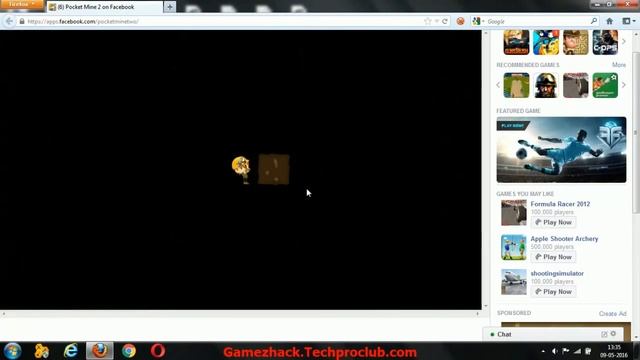Open the green field recommended game icon
This screenshot has width=640, height=360.
pyautogui.click(x=516, y=85)
